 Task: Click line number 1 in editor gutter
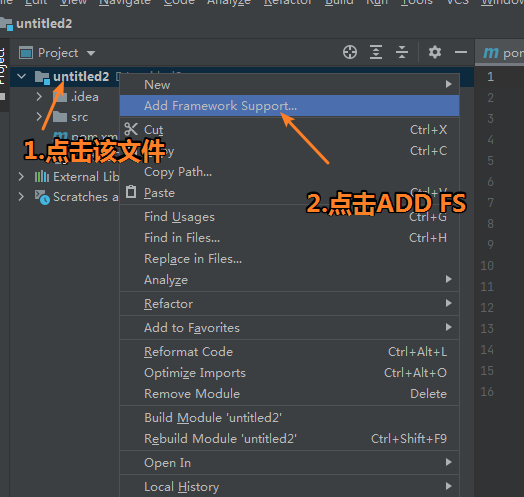[490, 77]
